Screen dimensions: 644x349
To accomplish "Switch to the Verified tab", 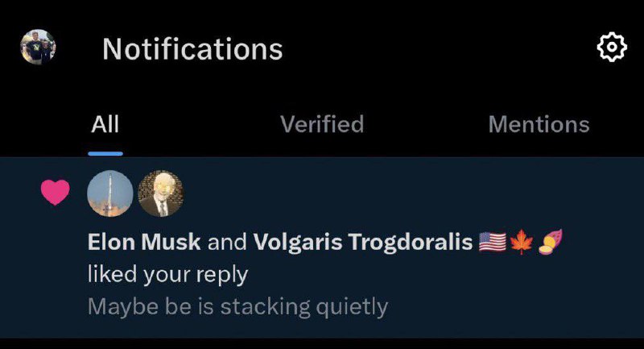I will point(322,125).
